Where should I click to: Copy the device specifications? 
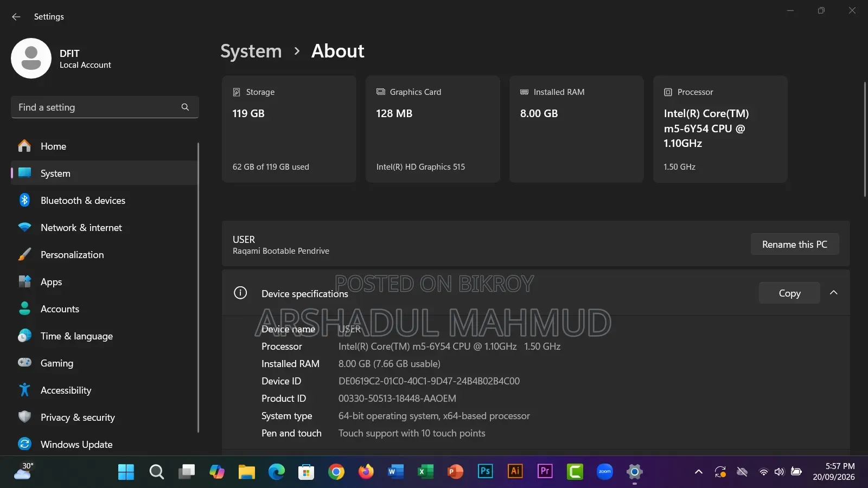coord(789,293)
